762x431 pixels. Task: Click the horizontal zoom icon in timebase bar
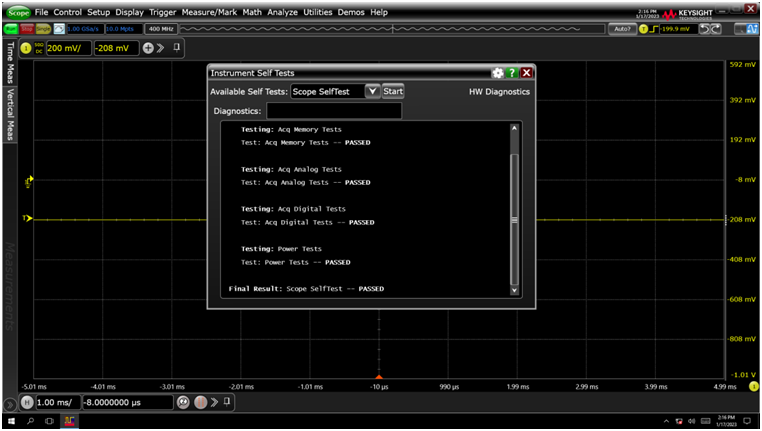(183, 402)
